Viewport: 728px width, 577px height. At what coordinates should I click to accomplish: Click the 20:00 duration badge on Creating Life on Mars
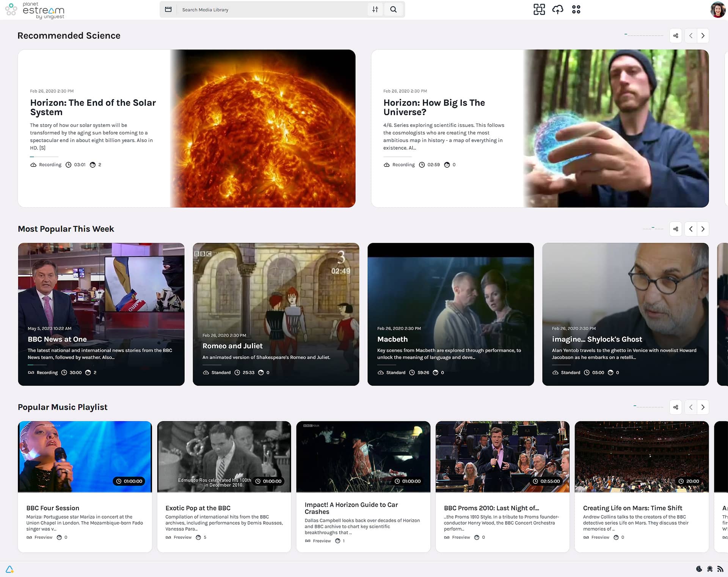(x=689, y=481)
